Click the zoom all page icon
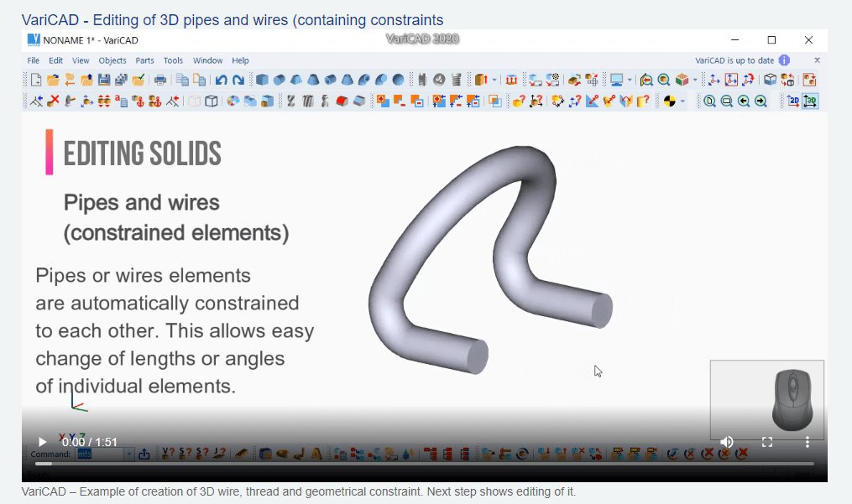Screen dimensions: 852x504 click(x=709, y=101)
